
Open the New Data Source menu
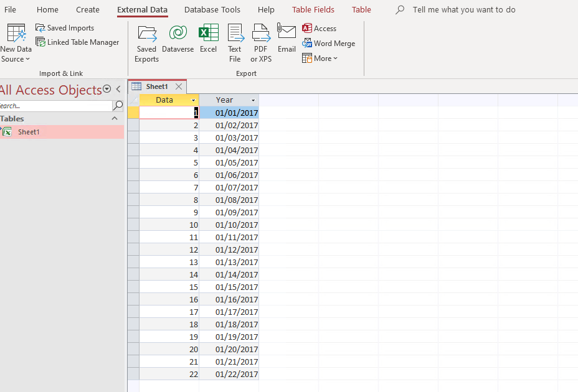(x=16, y=43)
